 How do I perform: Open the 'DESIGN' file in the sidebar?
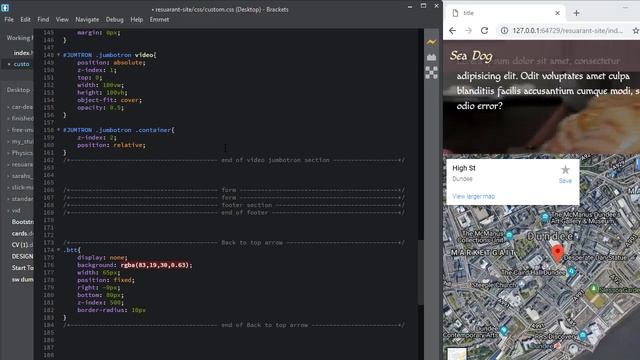(22, 256)
